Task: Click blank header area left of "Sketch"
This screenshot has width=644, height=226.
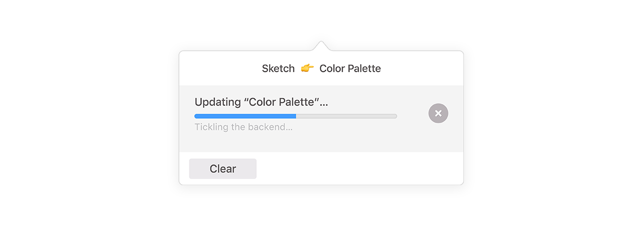Action: point(219,68)
